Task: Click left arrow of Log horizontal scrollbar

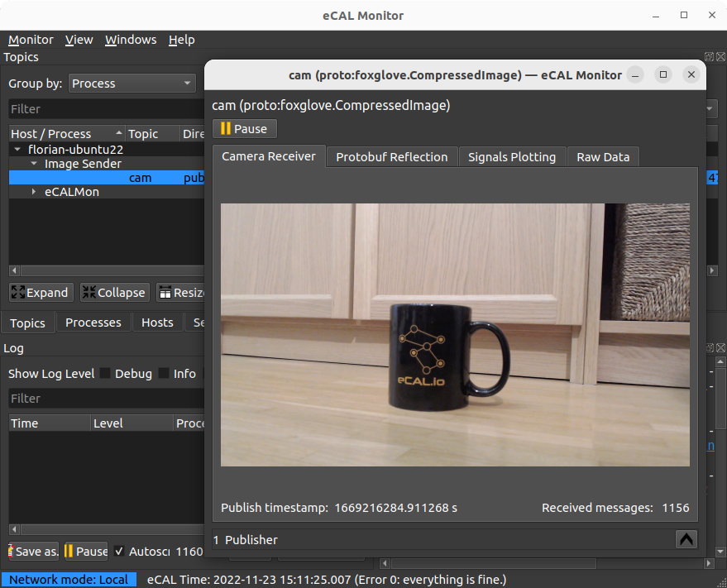Action: pyautogui.click(x=14, y=529)
